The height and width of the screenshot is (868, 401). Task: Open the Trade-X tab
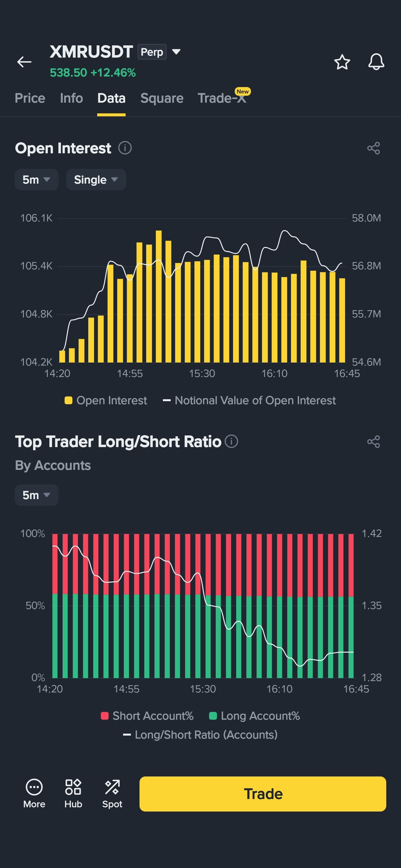click(222, 98)
